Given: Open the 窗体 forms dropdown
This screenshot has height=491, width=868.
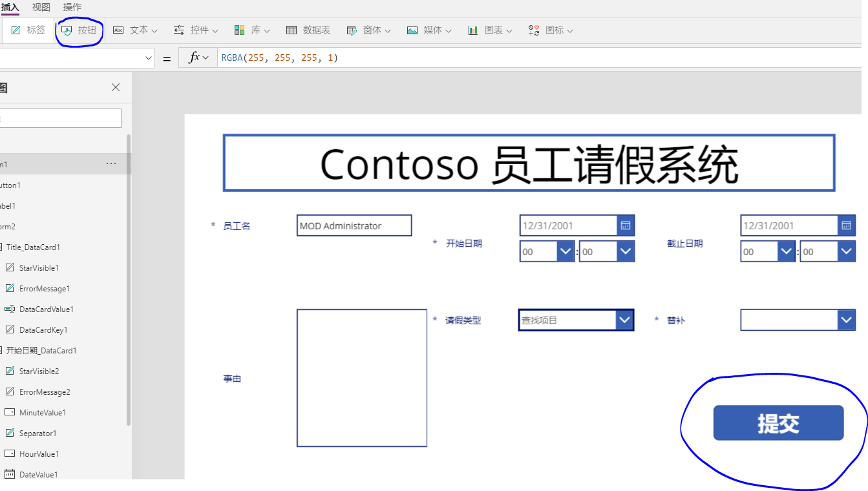Looking at the screenshot, I should coord(369,30).
